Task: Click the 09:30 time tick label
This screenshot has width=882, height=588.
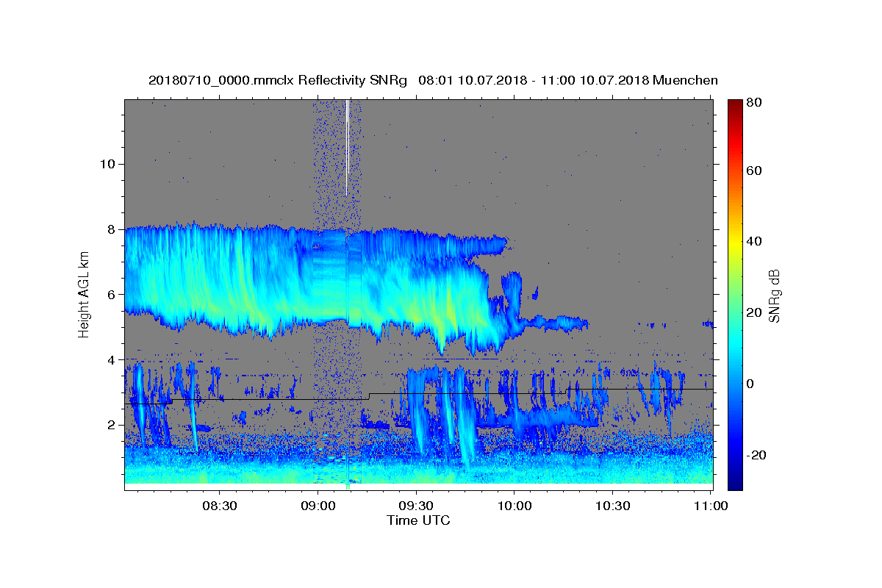Action: pyautogui.click(x=416, y=506)
